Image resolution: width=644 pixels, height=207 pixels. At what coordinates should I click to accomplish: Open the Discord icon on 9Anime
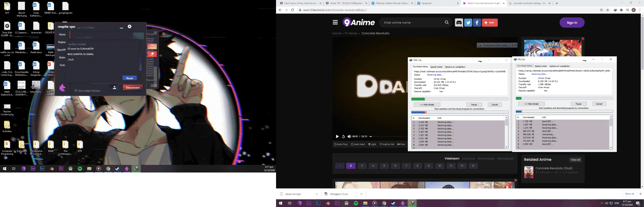click(x=459, y=22)
